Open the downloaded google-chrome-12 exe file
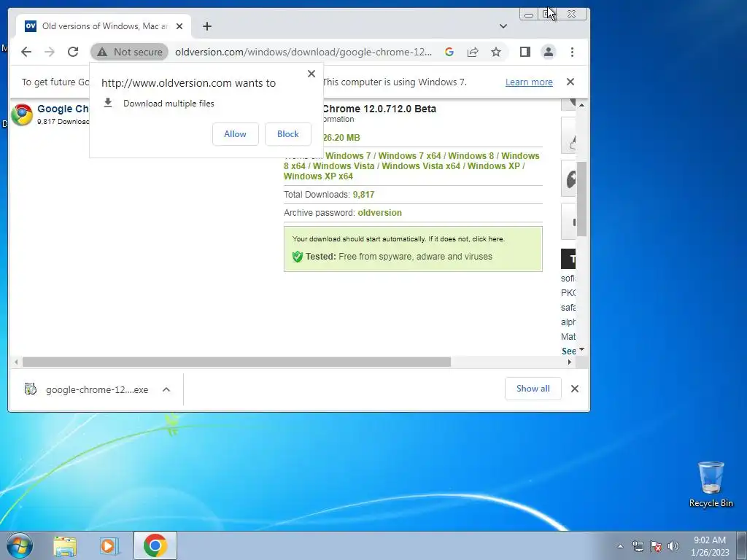The width and height of the screenshot is (747, 560). pos(87,389)
